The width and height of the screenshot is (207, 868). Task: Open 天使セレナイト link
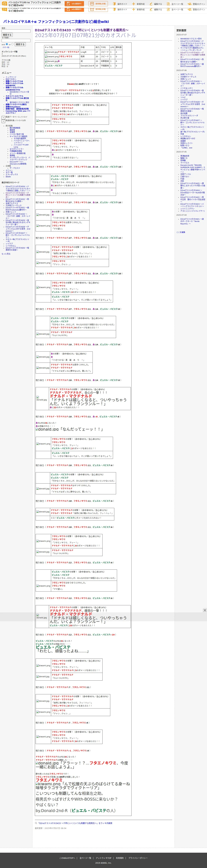(187, 143)
